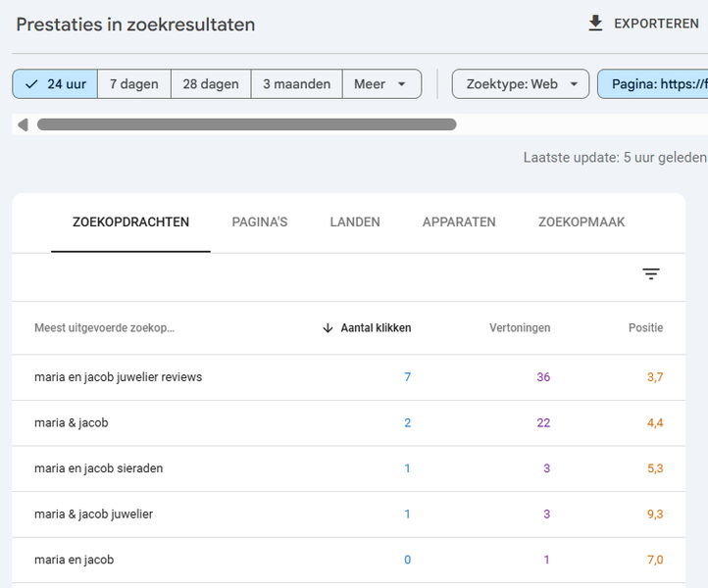Open the Apparaten tab

click(459, 222)
